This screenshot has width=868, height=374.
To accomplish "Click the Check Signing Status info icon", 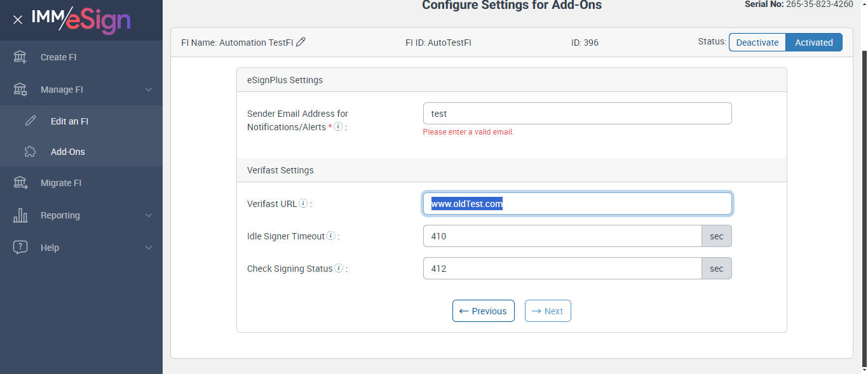I will click(x=339, y=269).
